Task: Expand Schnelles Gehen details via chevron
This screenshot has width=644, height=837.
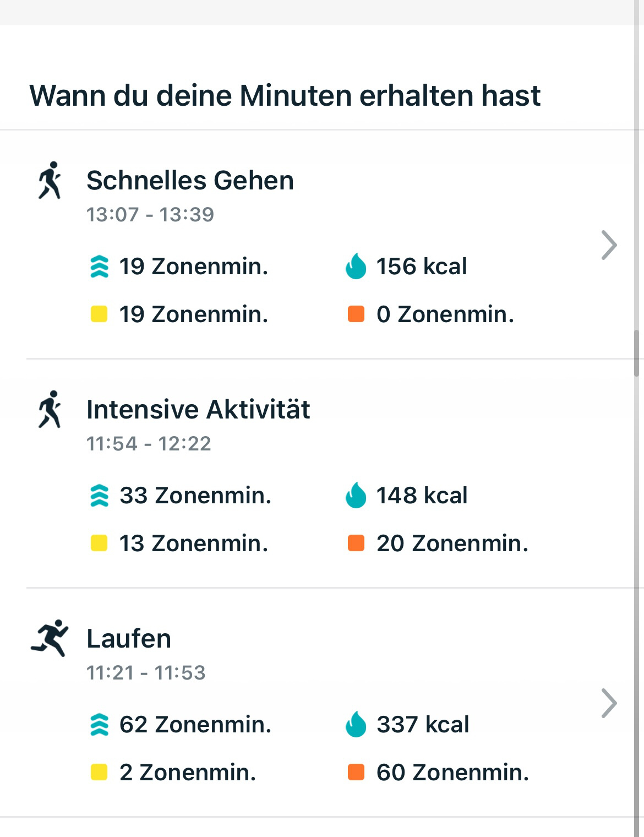Action: 609,245
